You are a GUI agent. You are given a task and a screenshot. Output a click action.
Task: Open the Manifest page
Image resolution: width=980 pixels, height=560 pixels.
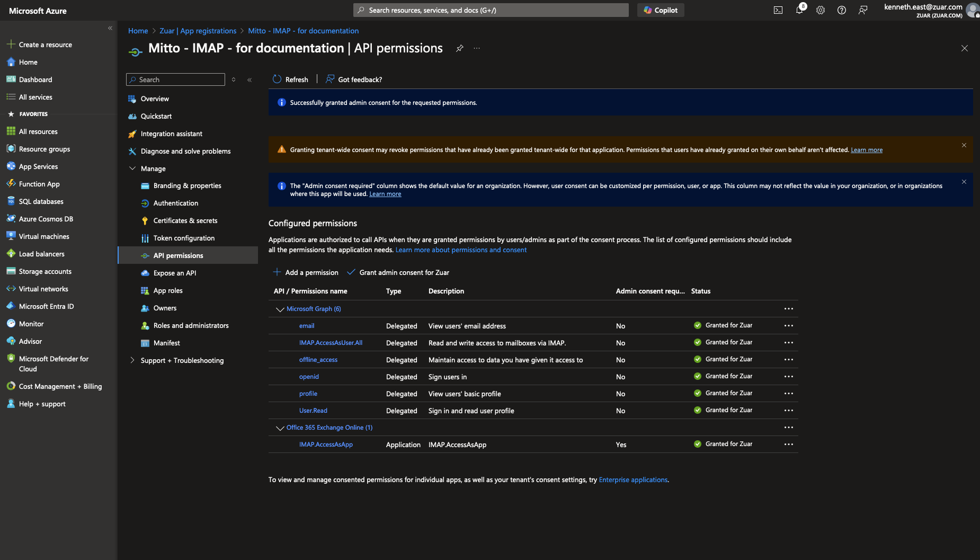click(167, 343)
